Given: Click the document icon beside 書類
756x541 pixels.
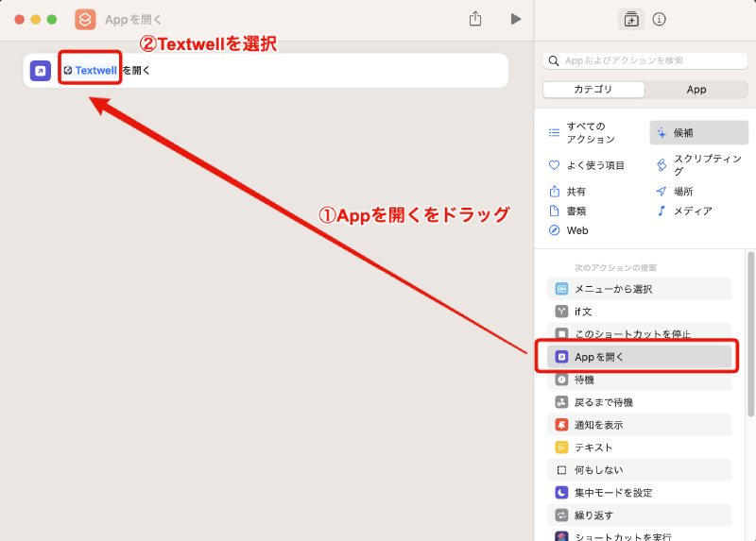Looking at the screenshot, I should (554, 211).
